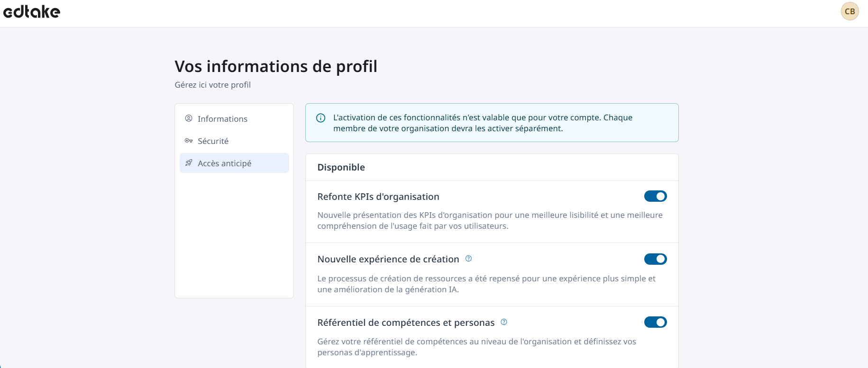Viewport: 868px width, 368px height.
Task: Click help icon next to Référentiel de compétences
Action: [x=504, y=322]
